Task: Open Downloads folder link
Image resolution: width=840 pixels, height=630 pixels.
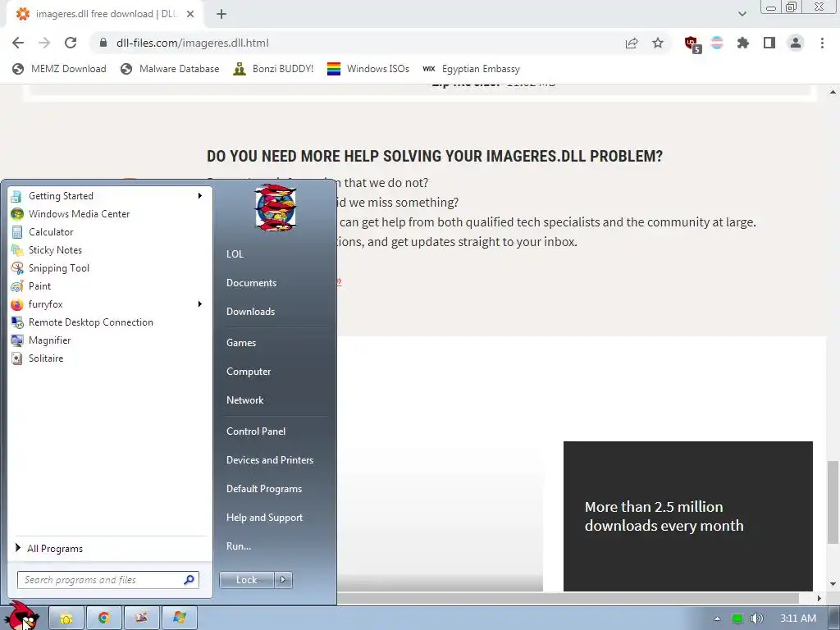Action: click(x=250, y=312)
